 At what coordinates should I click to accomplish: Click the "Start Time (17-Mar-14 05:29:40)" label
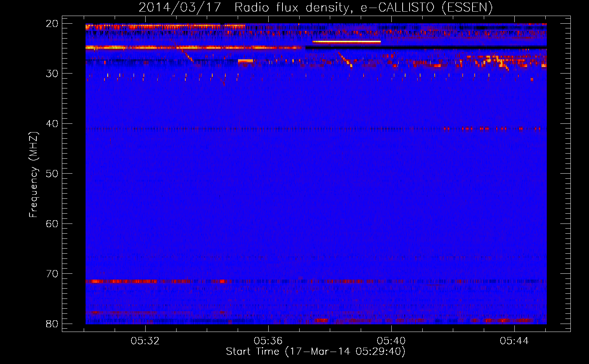click(316, 352)
